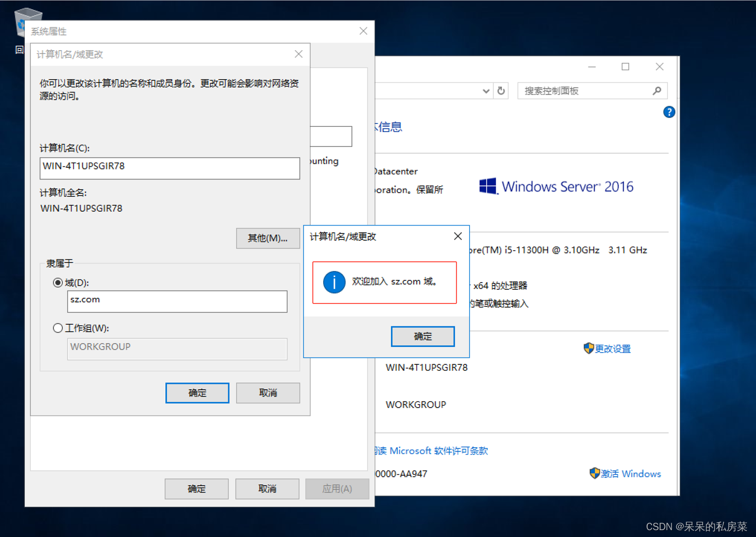Click the WORKGROUP value in control panel window

416,404
